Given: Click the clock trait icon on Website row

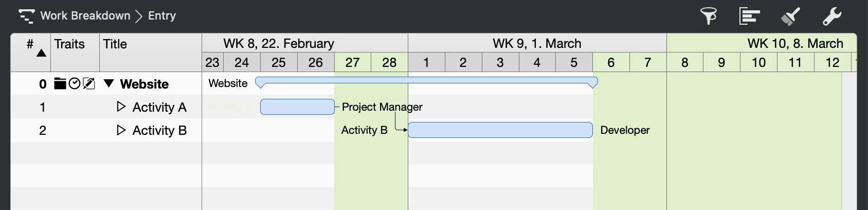Looking at the screenshot, I should tap(75, 83).
